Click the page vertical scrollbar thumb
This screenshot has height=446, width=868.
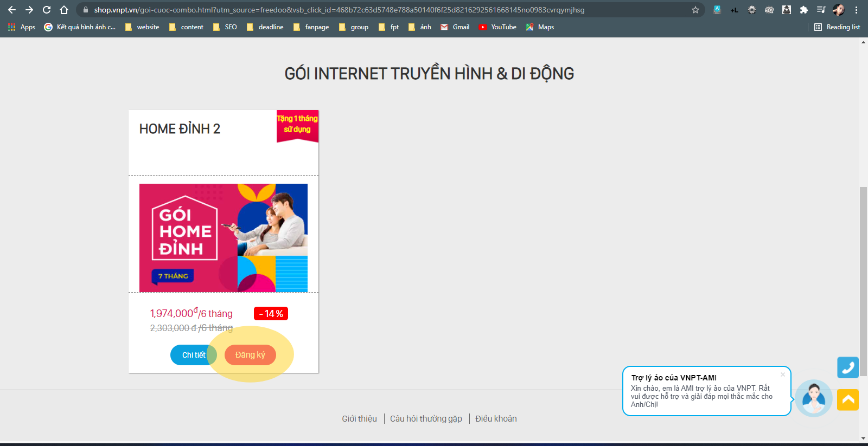(863, 281)
